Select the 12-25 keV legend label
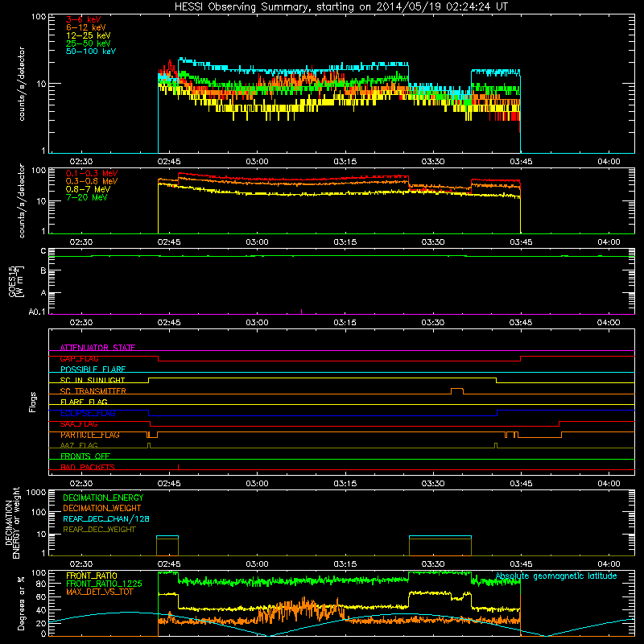The width and height of the screenshot is (644, 644). (x=89, y=35)
